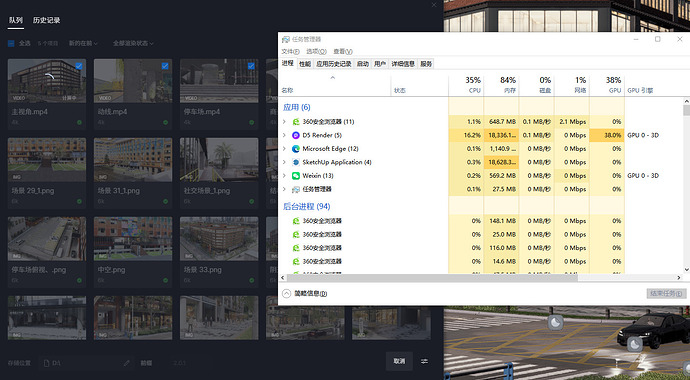
Task: Click the 360安全浏览器 (11) app icon
Action: tap(296, 122)
